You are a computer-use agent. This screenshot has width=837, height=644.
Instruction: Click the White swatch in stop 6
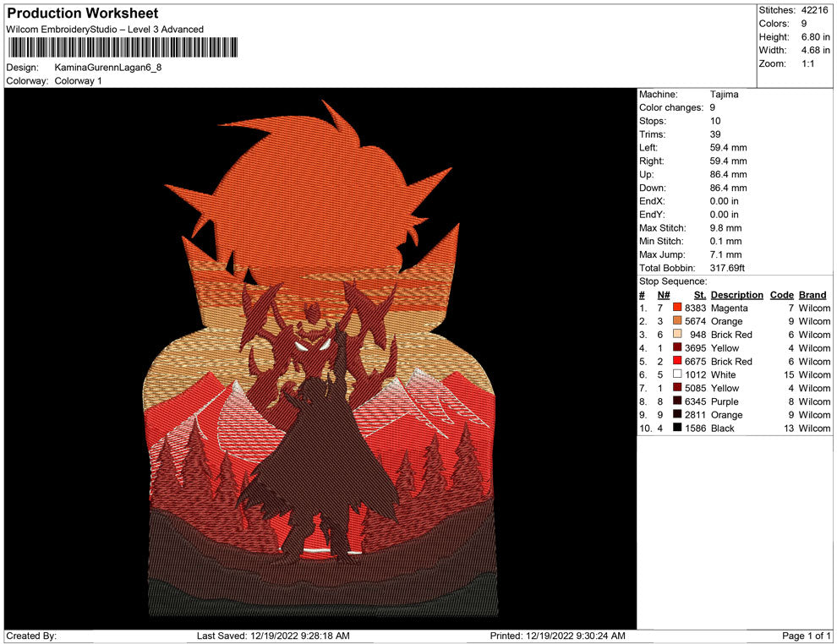(677, 374)
